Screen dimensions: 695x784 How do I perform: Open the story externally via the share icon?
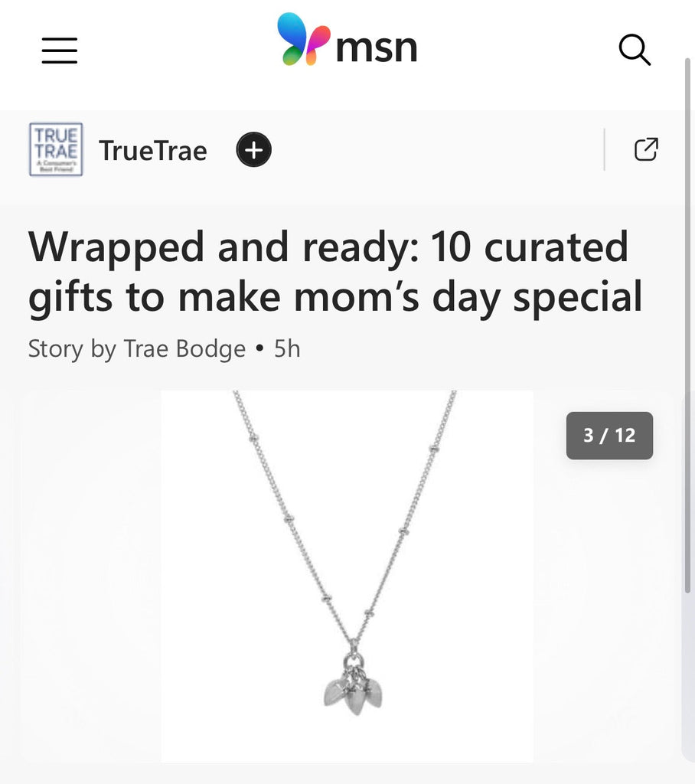(647, 149)
